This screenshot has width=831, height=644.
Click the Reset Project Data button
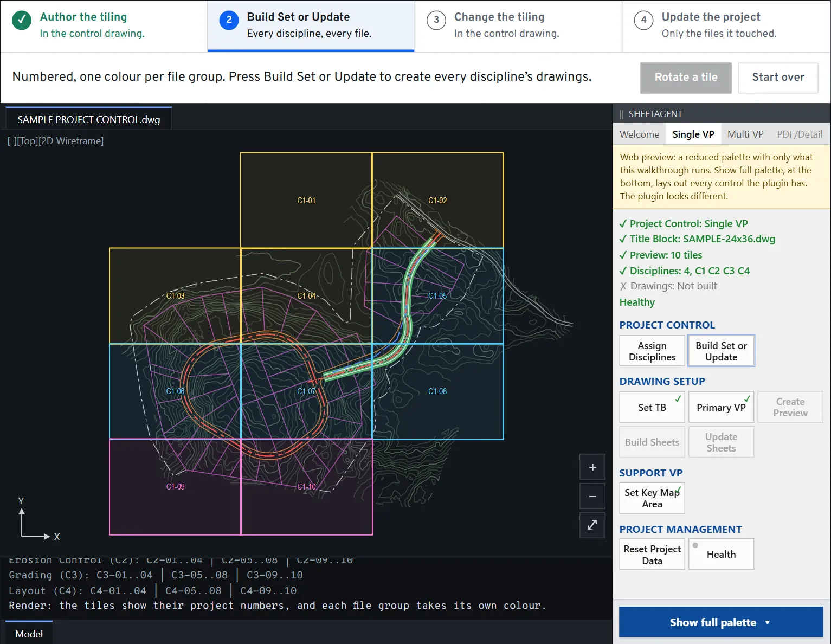tap(652, 555)
